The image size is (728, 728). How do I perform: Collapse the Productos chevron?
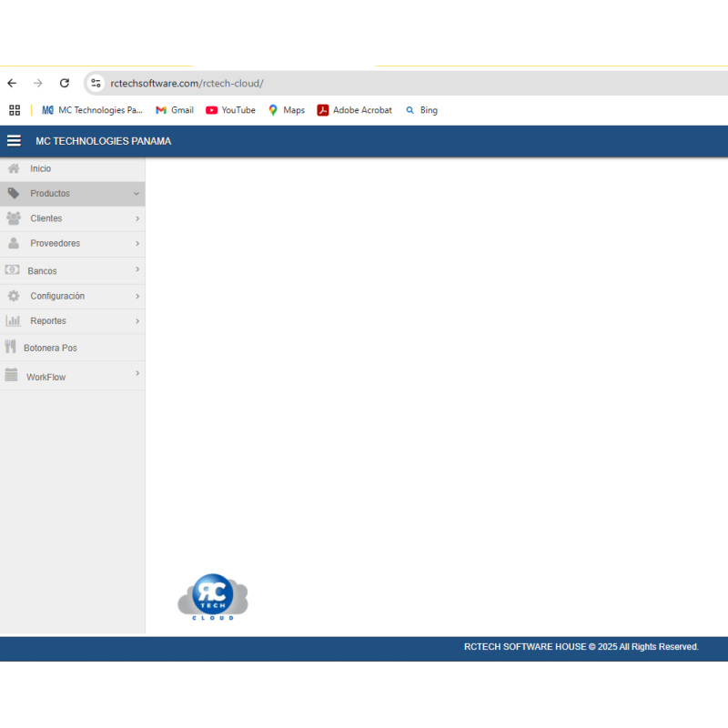coord(136,194)
